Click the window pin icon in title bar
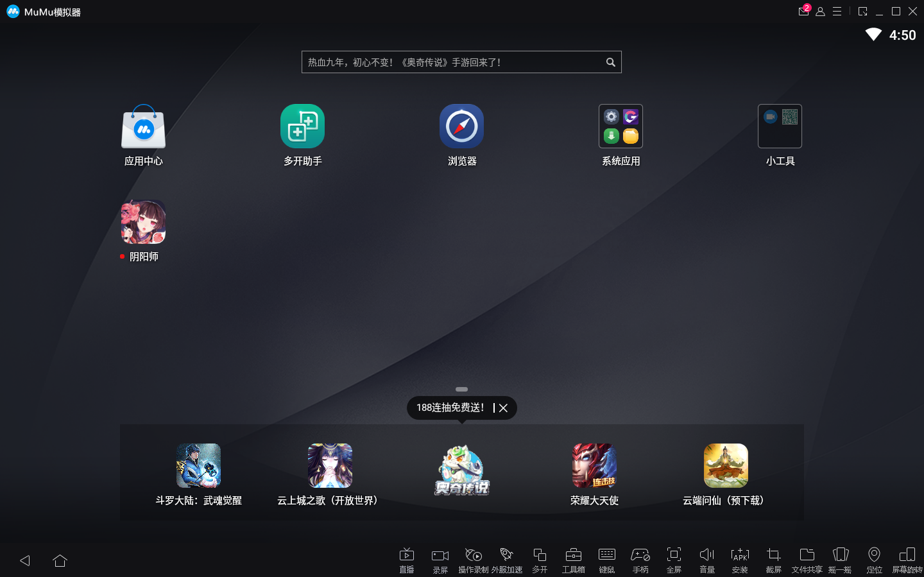This screenshot has height=577, width=924. pyautogui.click(x=862, y=12)
